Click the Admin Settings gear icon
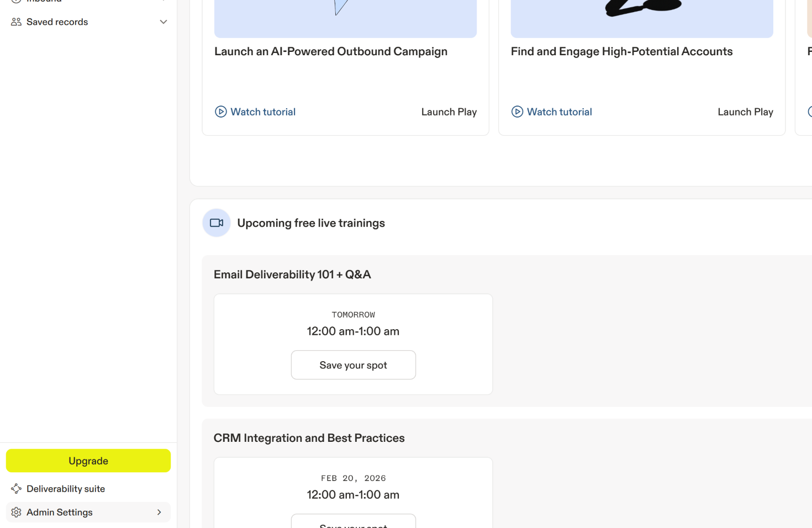The image size is (812, 528). [x=16, y=513]
